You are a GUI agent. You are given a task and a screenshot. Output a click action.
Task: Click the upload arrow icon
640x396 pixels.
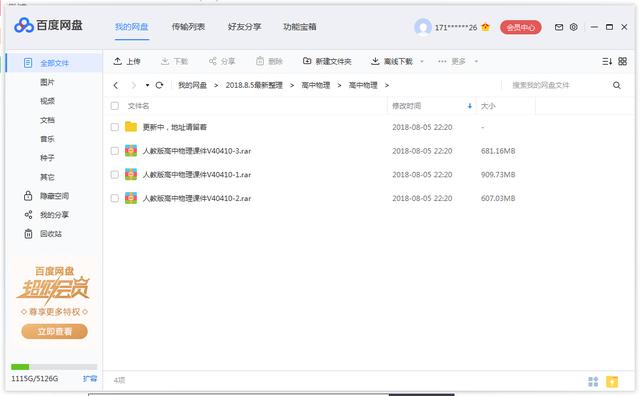118,61
